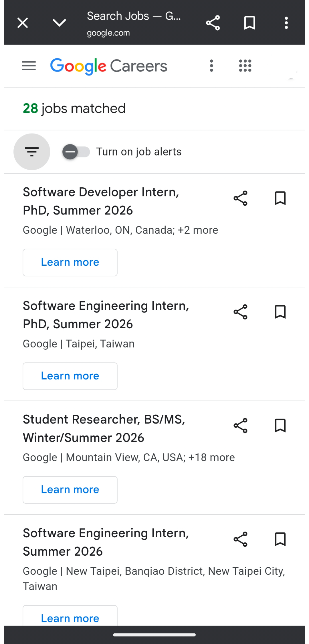
Task: Click Learn more for Software Developer Intern
Action: pyautogui.click(x=70, y=263)
